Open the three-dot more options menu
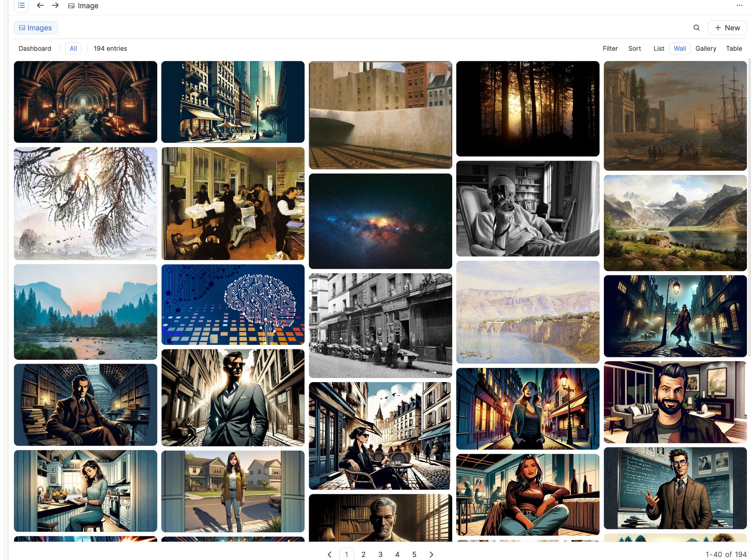 click(739, 6)
